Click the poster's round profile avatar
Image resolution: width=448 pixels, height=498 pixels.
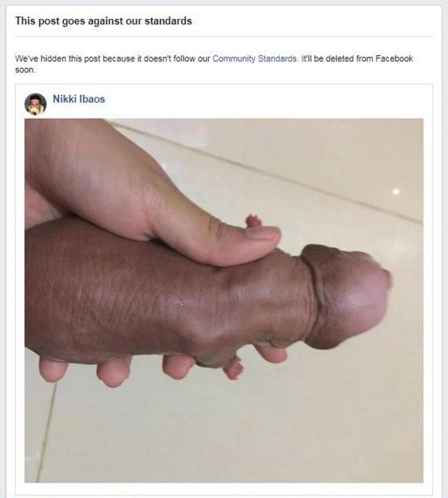35,104
